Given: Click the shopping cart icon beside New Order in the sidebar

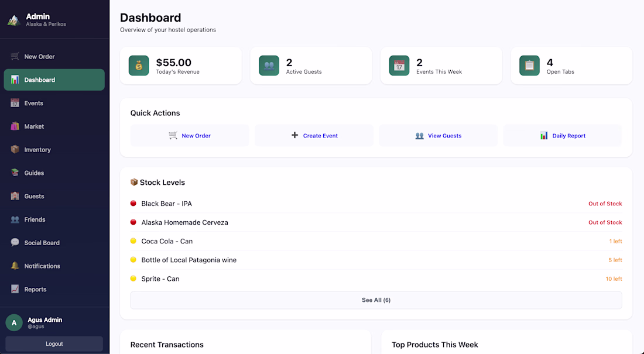Looking at the screenshot, I should tap(15, 57).
